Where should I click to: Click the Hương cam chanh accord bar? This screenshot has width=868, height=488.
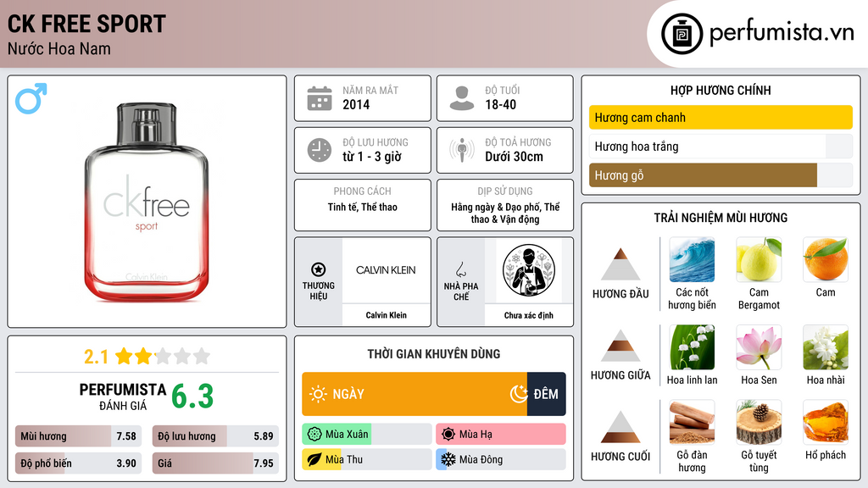click(x=721, y=117)
